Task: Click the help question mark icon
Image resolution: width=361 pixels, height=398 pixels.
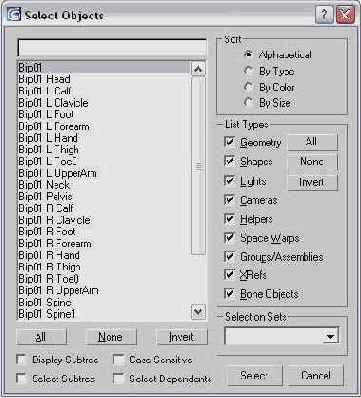Action: (x=324, y=15)
